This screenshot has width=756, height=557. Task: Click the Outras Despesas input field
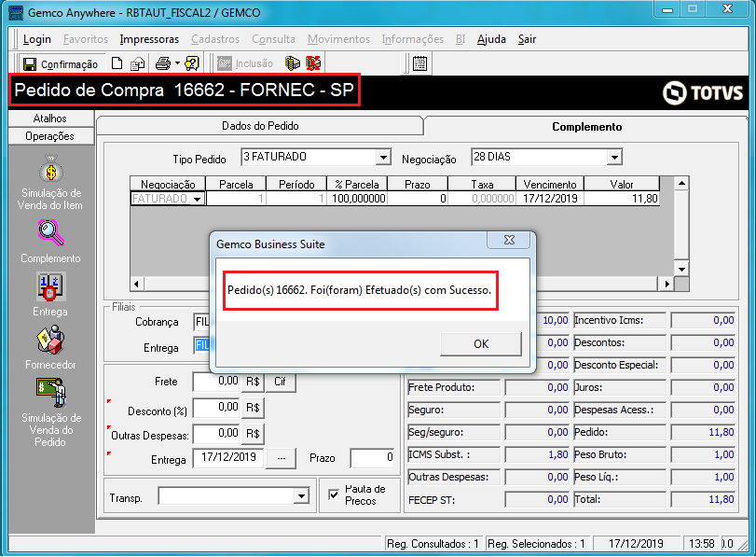click(x=216, y=434)
